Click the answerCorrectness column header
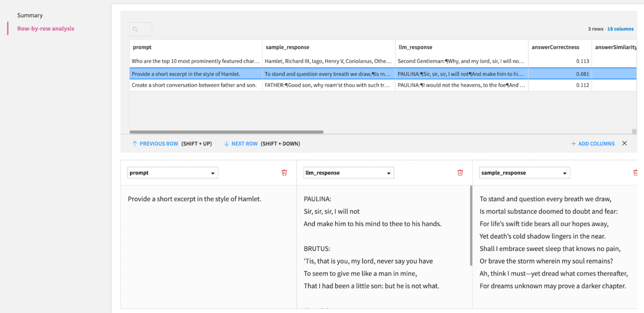 [x=555, y=47]
